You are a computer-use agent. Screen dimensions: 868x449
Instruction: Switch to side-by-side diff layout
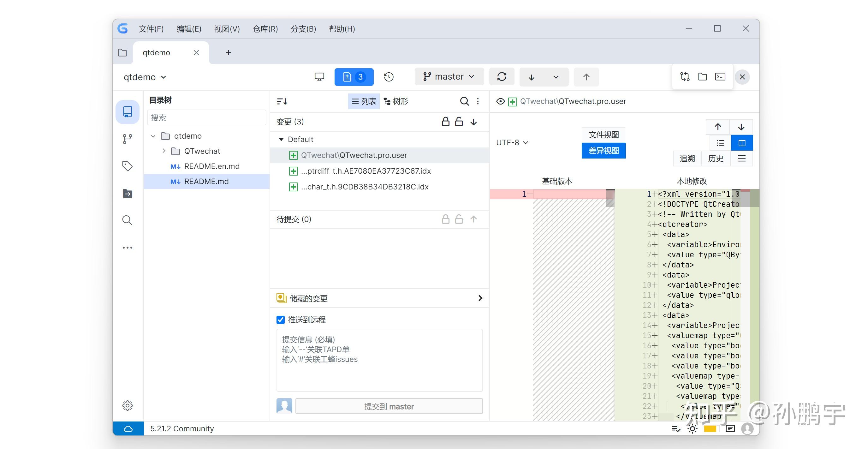point(742,143)
